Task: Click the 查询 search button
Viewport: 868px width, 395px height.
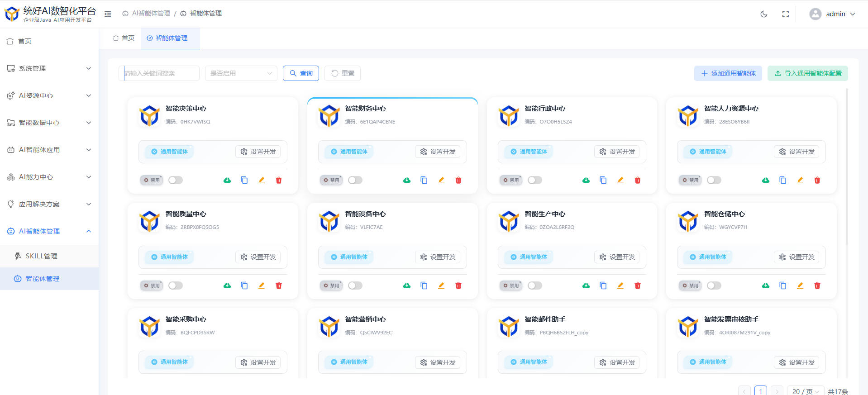Action: coord(301,73)
